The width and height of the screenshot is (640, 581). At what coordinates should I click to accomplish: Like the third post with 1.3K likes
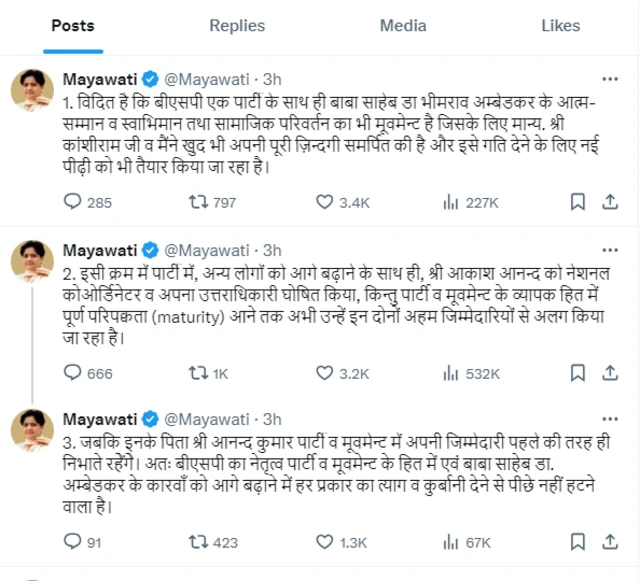click(x=324, y=542)
